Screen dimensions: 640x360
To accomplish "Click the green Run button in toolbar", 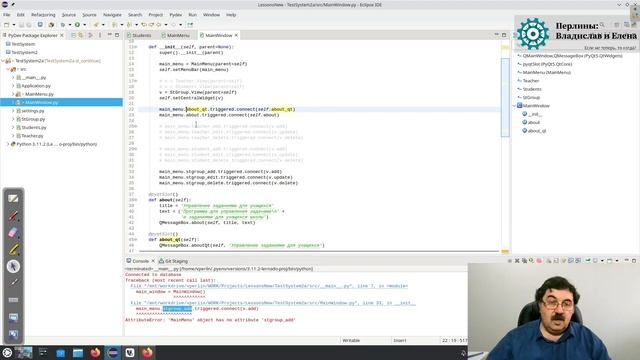I will pos(77,25).
